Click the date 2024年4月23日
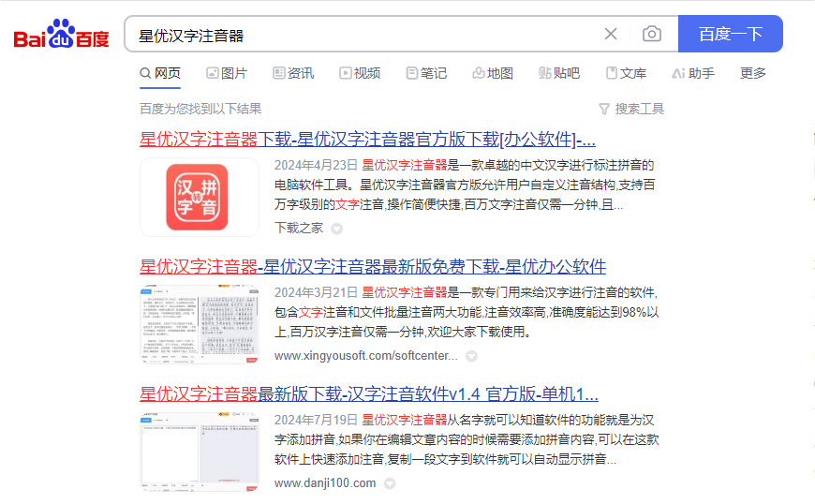This screenshot has height=504, width=815. point(316,165)
